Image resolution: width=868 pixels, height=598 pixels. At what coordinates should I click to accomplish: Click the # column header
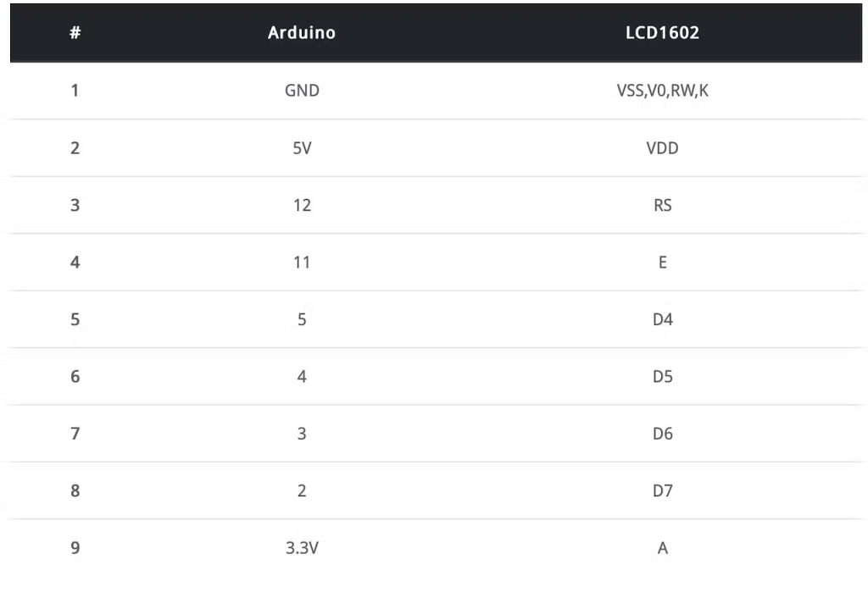(x=75, y=33)
